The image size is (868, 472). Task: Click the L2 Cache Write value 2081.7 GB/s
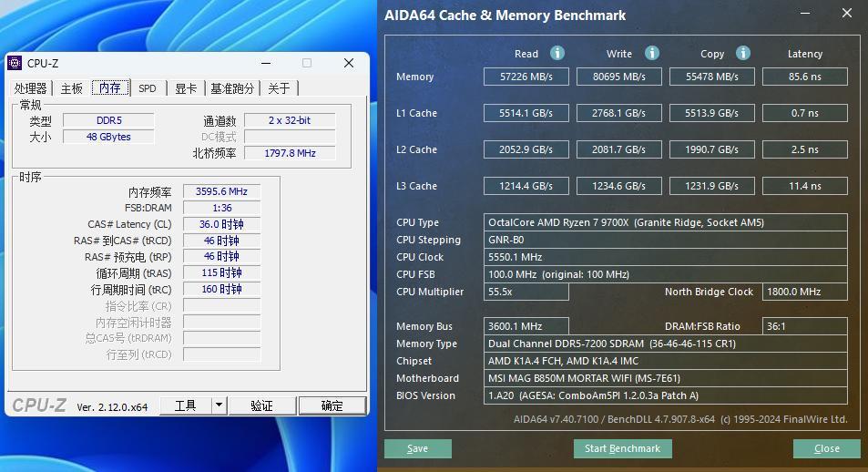[x=619, y=149]
